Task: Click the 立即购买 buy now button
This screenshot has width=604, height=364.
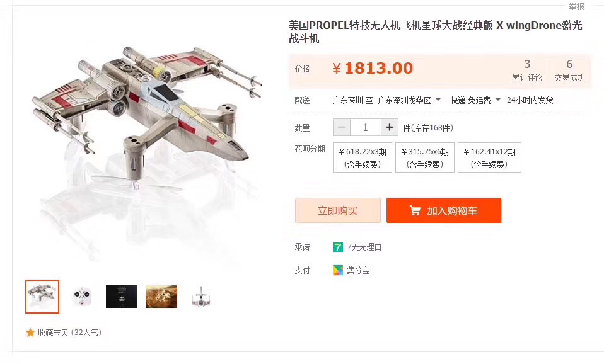Action: (338, 210)
